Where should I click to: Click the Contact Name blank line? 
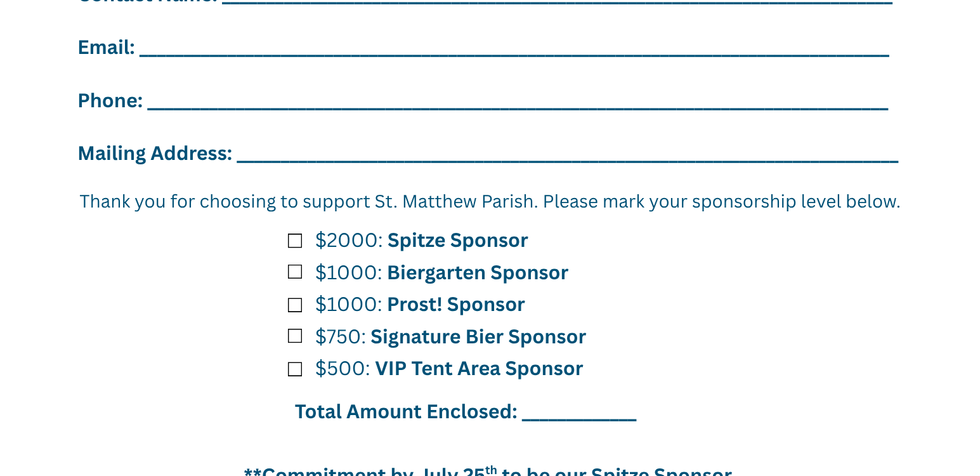pyautogui.click(x=558, y=3)
